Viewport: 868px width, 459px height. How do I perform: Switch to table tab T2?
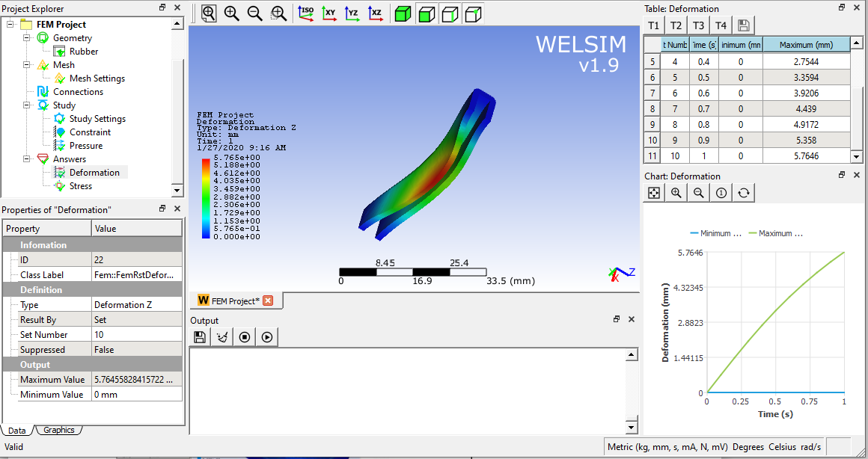[676, 25]
